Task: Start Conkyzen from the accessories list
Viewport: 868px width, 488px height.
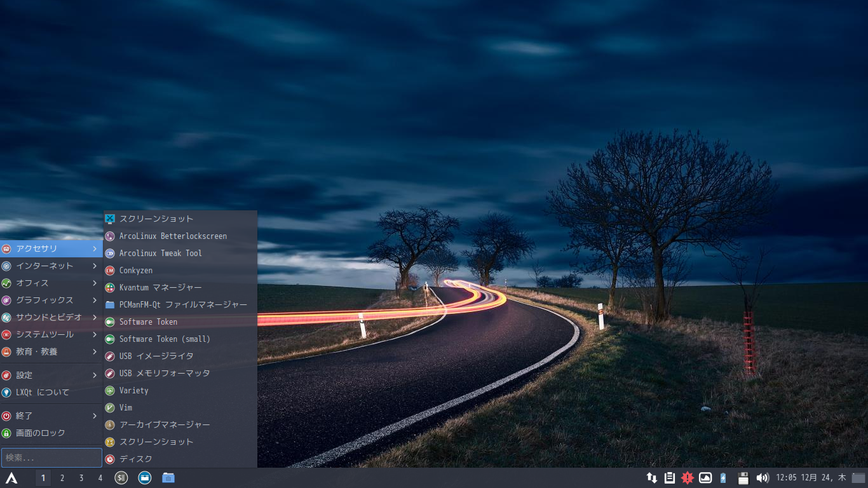Action: 180,270
